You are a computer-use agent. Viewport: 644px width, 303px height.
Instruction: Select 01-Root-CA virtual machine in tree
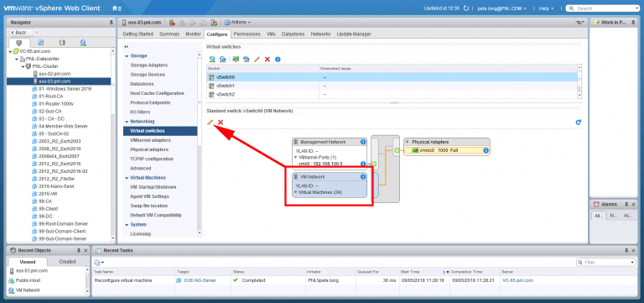pyautogui.click(x=51, y=97)
